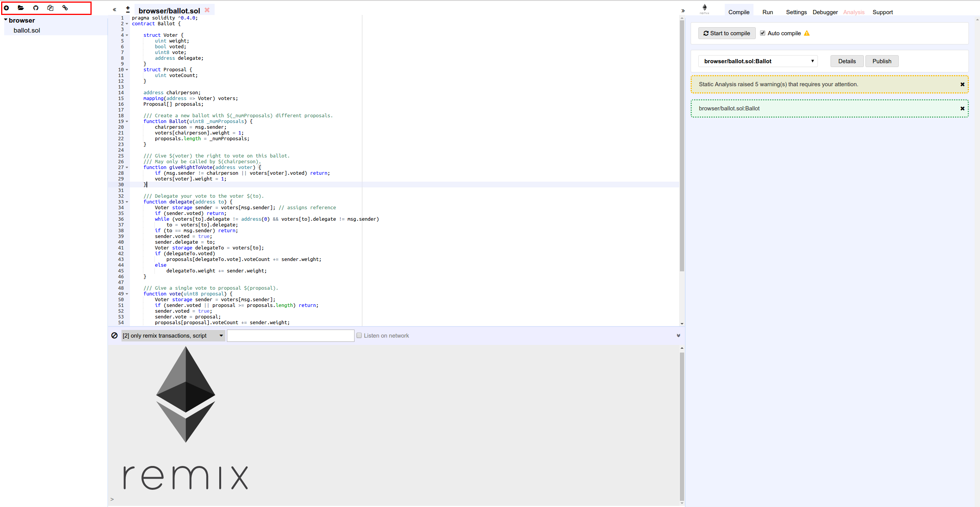Click the plus-minus font size control

[128, 10]
